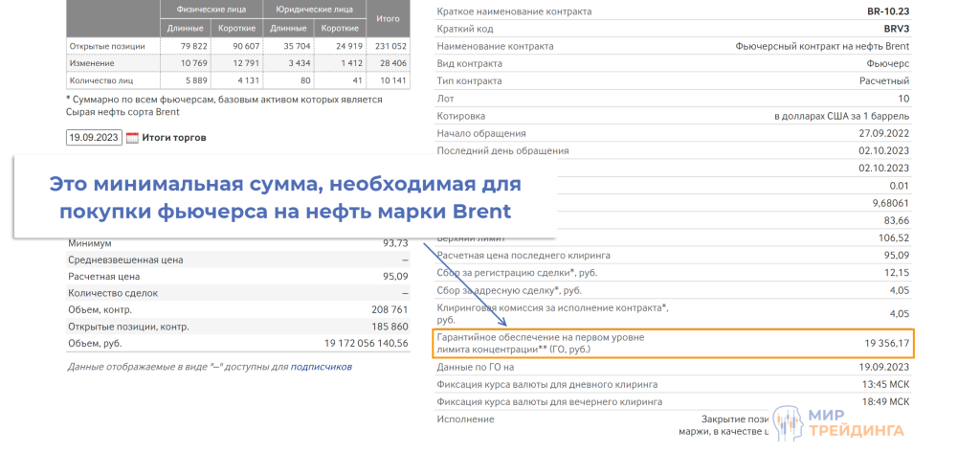Click the Итого column header

coord(388,18)
